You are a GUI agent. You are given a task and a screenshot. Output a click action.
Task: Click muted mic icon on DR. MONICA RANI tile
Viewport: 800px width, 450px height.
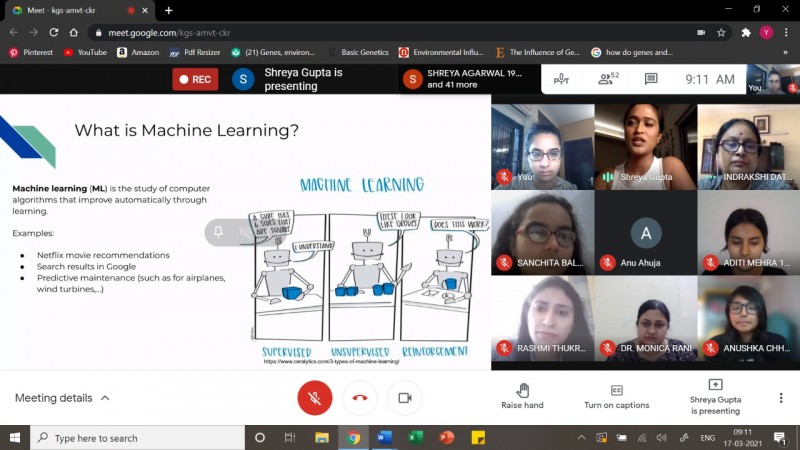pyautogui.click(x=607, y=348)
